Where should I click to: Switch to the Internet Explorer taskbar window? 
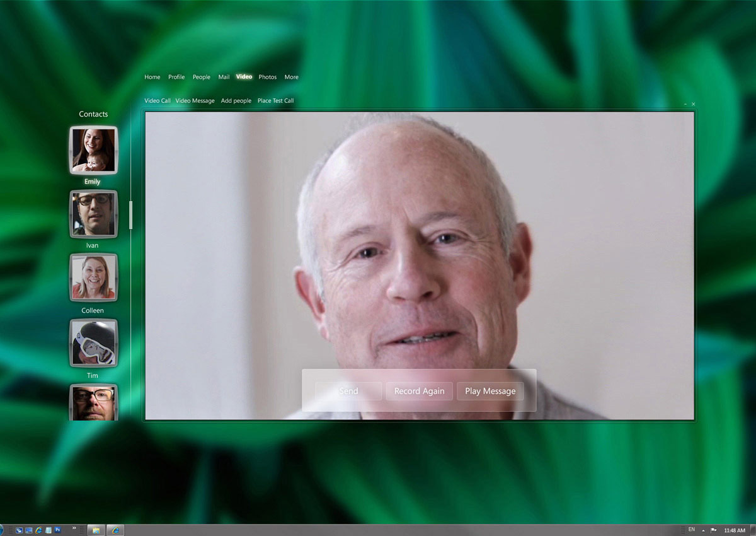click(115, 530)
